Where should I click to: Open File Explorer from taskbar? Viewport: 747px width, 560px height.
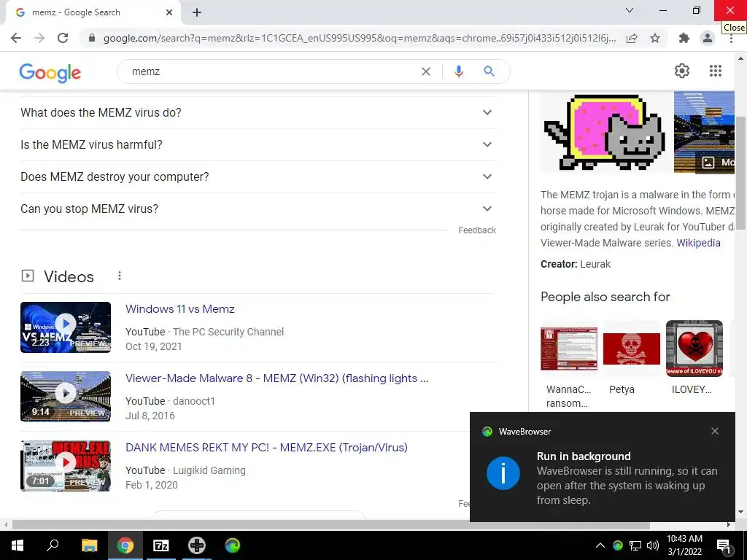click(x=89, y=545)
